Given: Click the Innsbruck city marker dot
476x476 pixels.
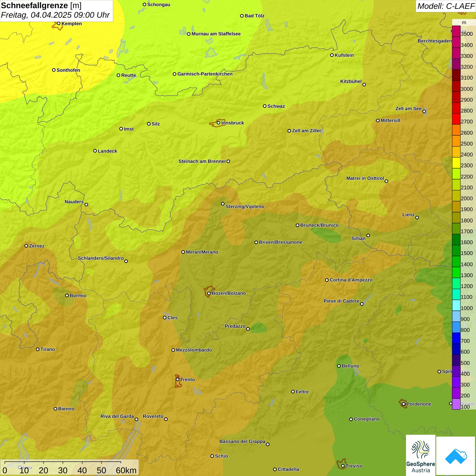Looking at the screenshot, I should pos(218,123).
